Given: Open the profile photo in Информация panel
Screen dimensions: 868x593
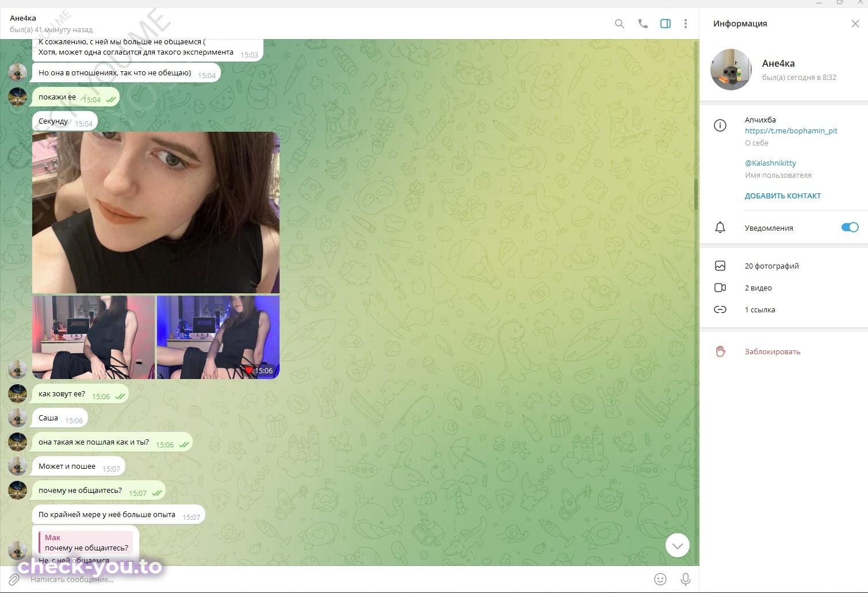Looking at the screenshot, I should 731,70.
